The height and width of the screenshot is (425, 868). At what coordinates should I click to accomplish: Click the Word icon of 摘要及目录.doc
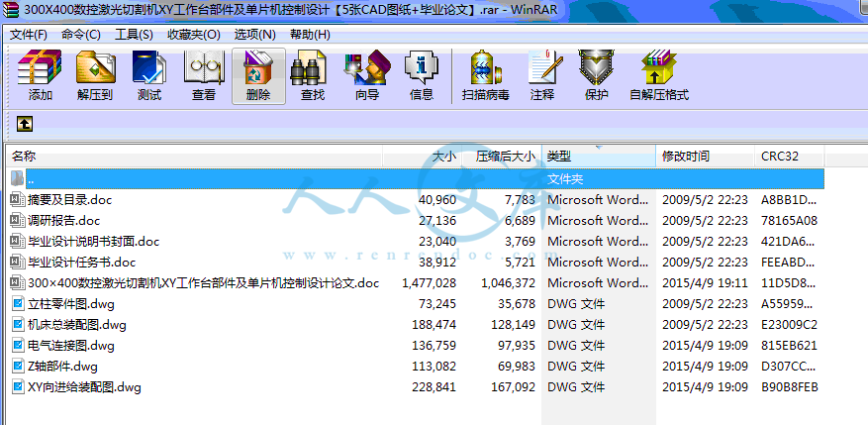pos(18,199)
